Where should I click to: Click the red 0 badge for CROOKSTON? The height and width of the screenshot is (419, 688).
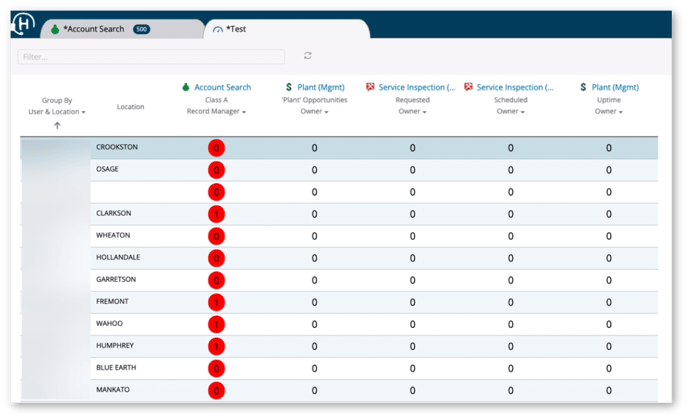[x=216, y=148]
